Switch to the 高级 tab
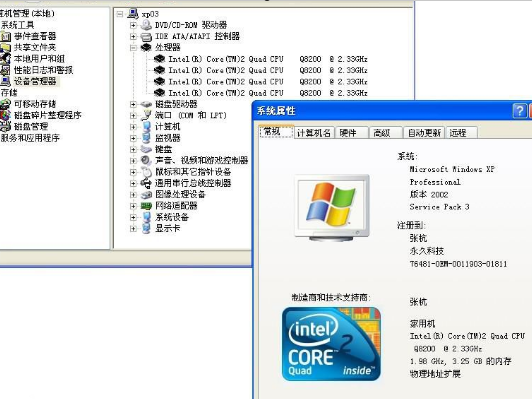The height and width of the screenshot is (399, 532). pos(386,133)
